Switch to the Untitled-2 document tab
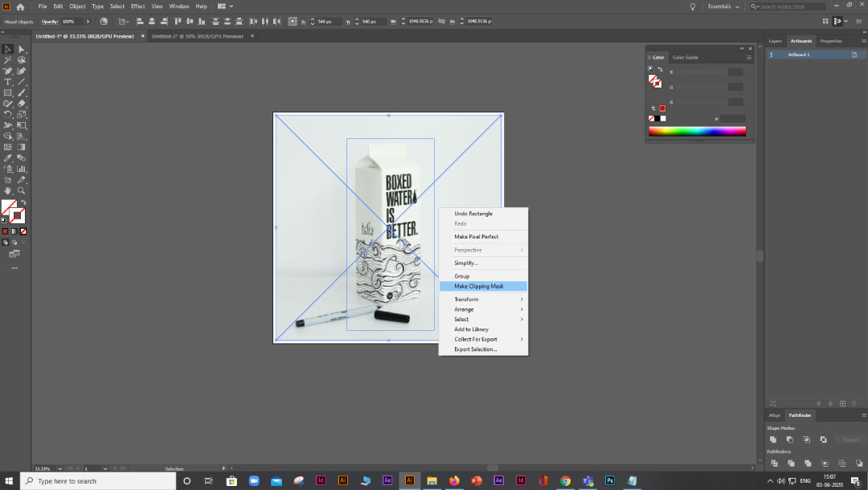The height and width of the screenshot is (490, 868). pos(198,36)
